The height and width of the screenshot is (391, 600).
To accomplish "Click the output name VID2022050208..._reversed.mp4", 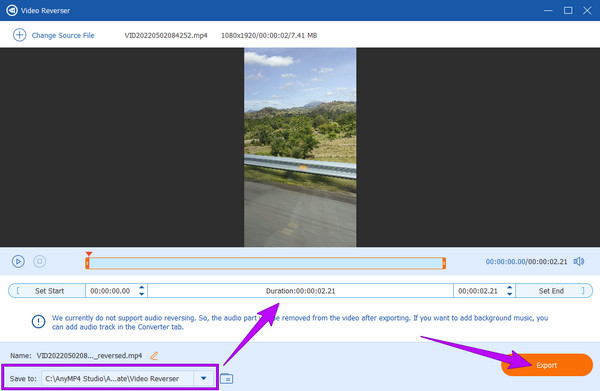I will pos(89,356).
